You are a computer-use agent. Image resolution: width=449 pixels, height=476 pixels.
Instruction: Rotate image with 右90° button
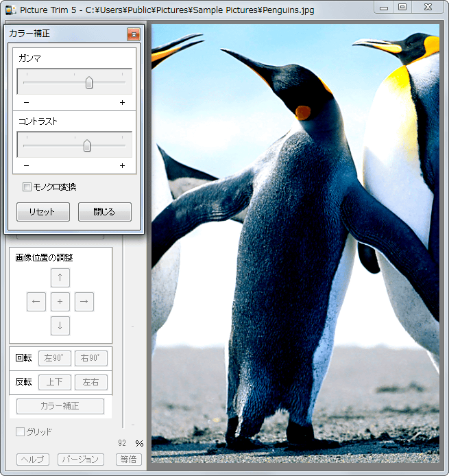[x=91, y=357]
